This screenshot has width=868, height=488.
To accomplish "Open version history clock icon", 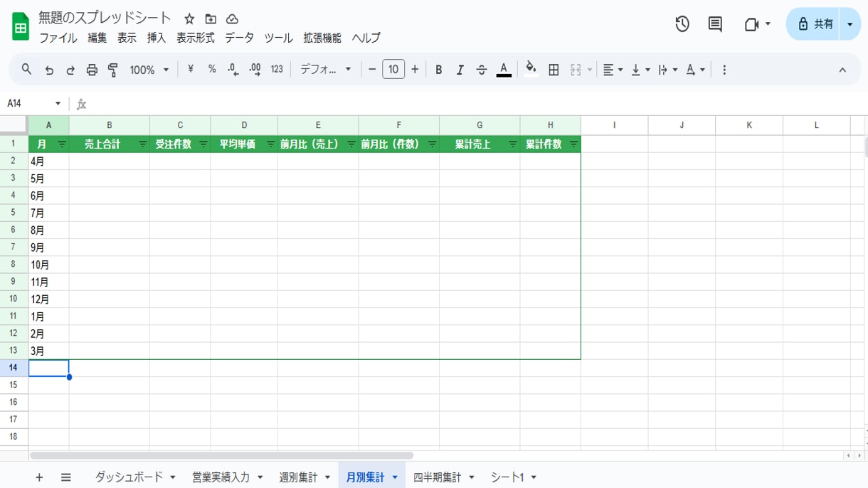I will coord(682,24).
